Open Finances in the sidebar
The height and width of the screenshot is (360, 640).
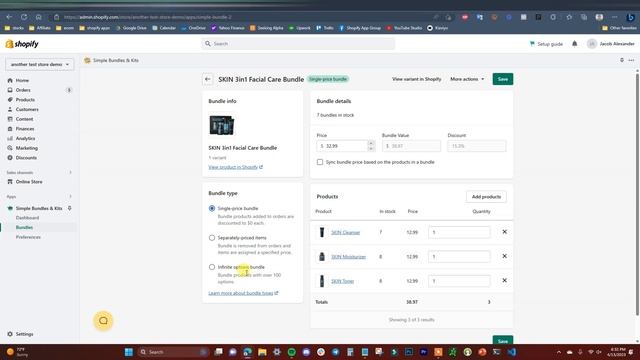[24, 129]
